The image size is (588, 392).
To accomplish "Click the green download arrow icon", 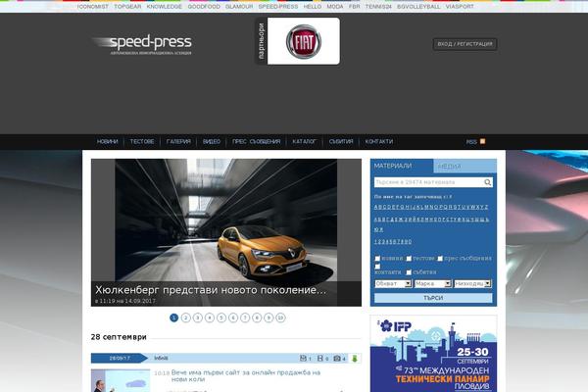I will pyautogui.click(x=355, y=359).
